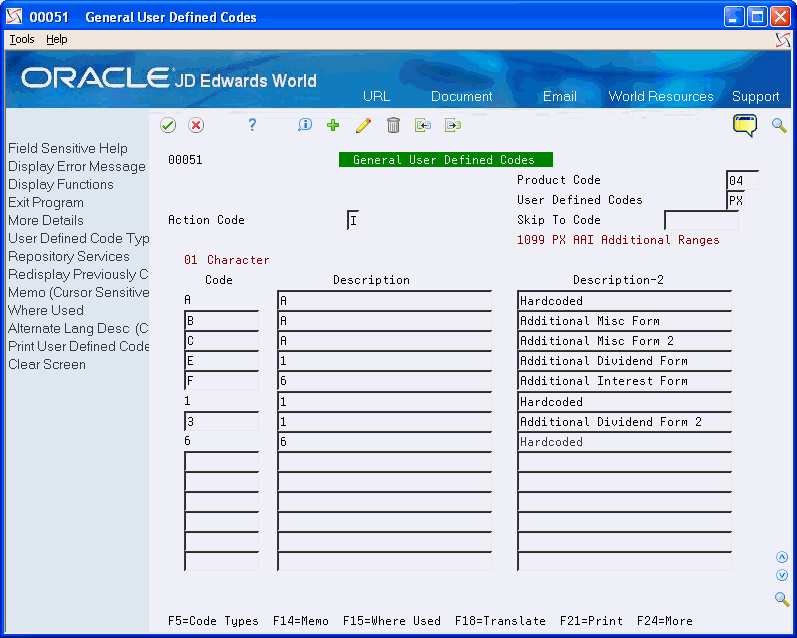Open the URL link in banner
This screenshot has height=638, width=797.
[x=376, y=96]
